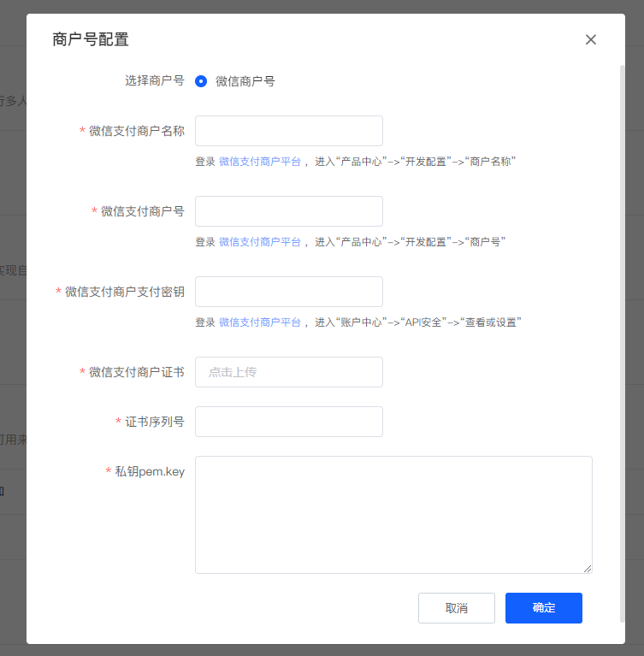Select the 微信商户号 radio button
Viewport: 644px width, 656px height.
coord(201,81)
